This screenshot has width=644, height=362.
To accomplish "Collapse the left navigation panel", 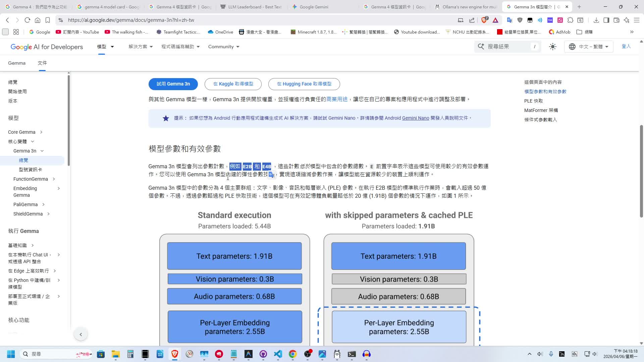I will (80, 334).
